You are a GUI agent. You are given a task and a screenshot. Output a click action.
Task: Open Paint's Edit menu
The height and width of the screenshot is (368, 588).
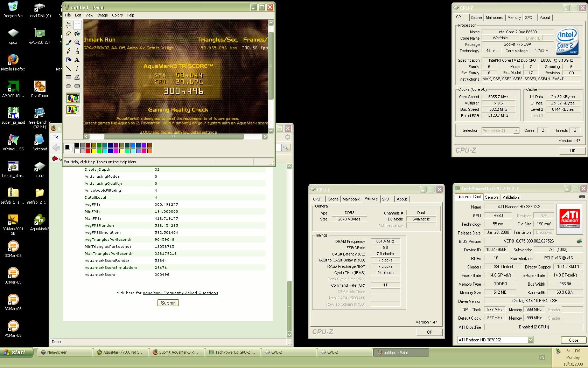pos(78,15)
